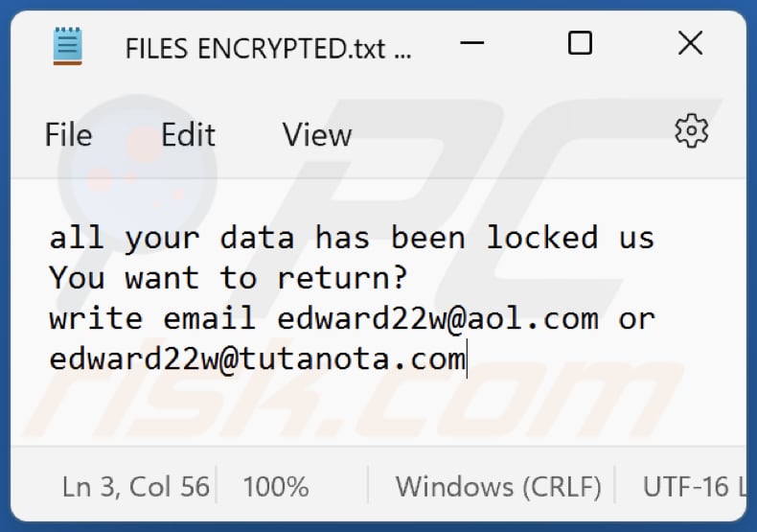Screen dimensions: 757x532
Task: Click in "You want to return?" line
Action: [x=228, y=278]
